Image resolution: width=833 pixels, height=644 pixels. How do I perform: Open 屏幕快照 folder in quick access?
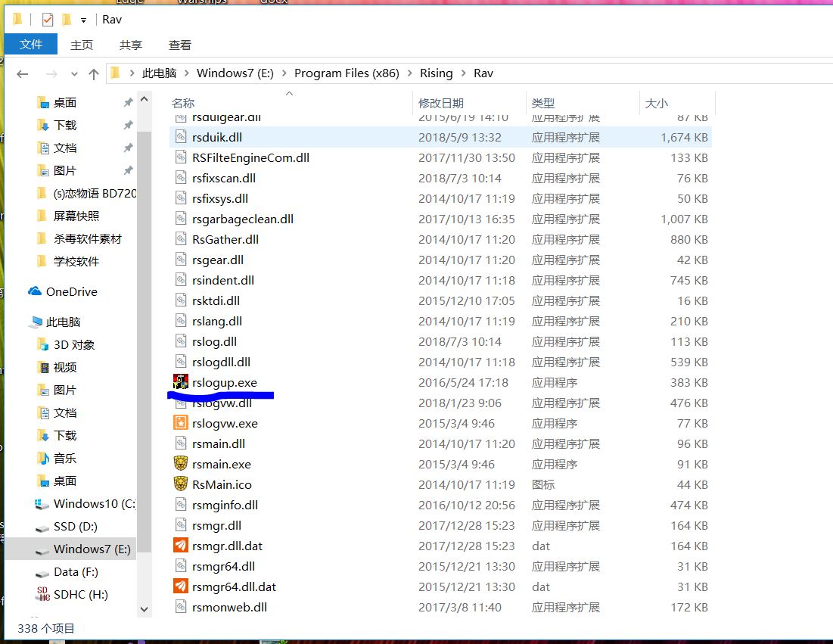click(x=69, y=216)
